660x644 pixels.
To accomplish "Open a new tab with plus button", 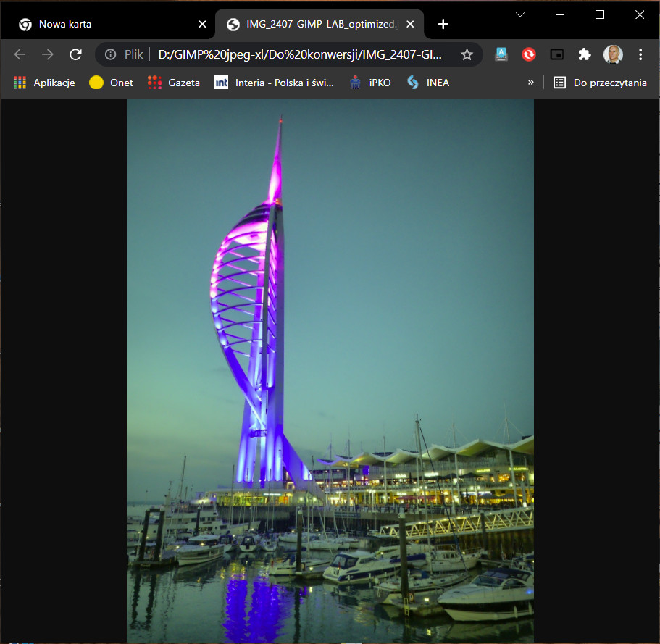I will click(x=443, y=24).
